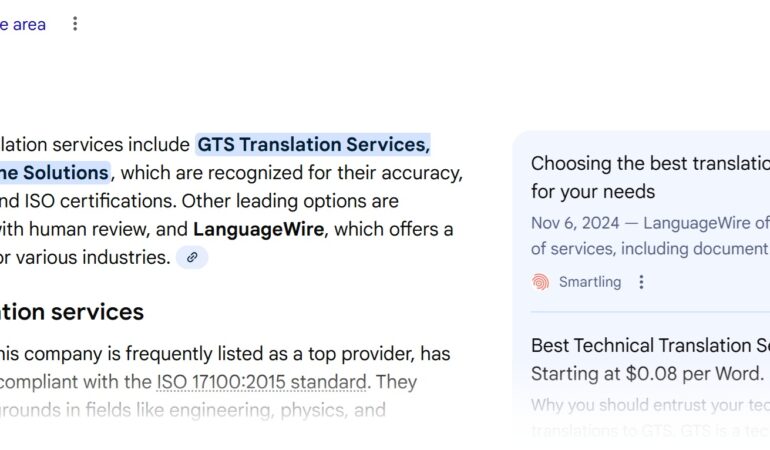This screenshot has width=770, height=450.
Task: Click the faded 'Why you should entrust' snippet
Action: click(x=650, y=405)
